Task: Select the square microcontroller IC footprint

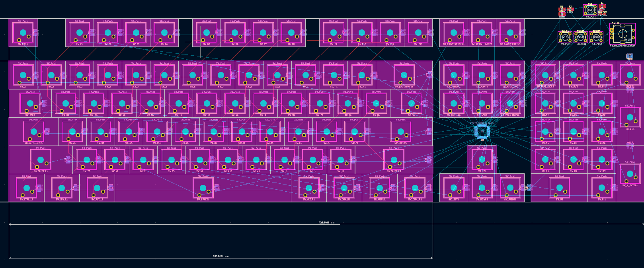Action: tap(482, 131)
